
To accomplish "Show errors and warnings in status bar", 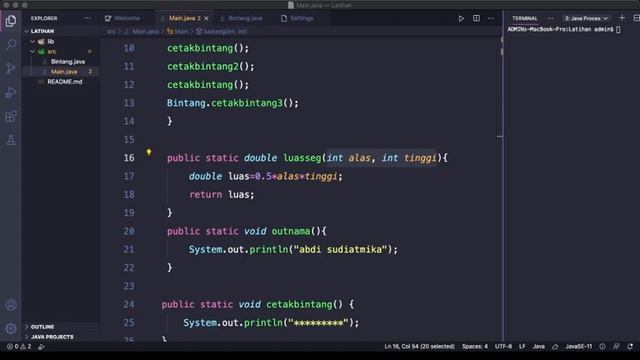I will (x=19, y=347).
